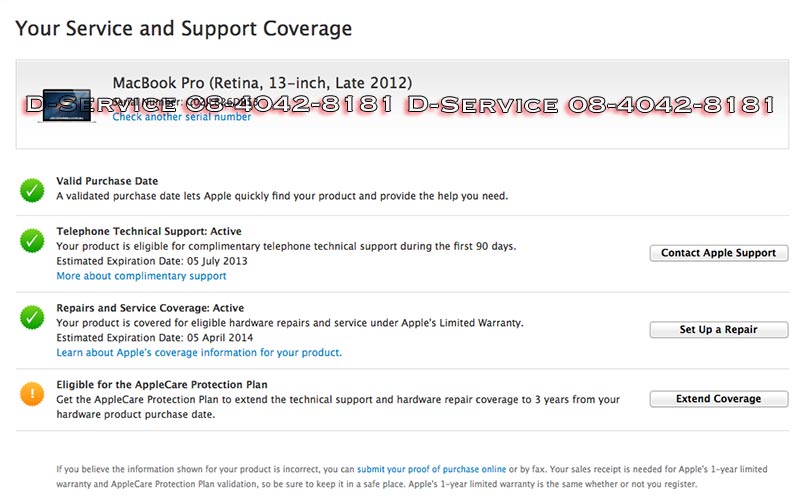The width and height of the screenshot is (800, 502).
Task: Click the Your Service and Support Coverage heading
Action: [184, 29]
